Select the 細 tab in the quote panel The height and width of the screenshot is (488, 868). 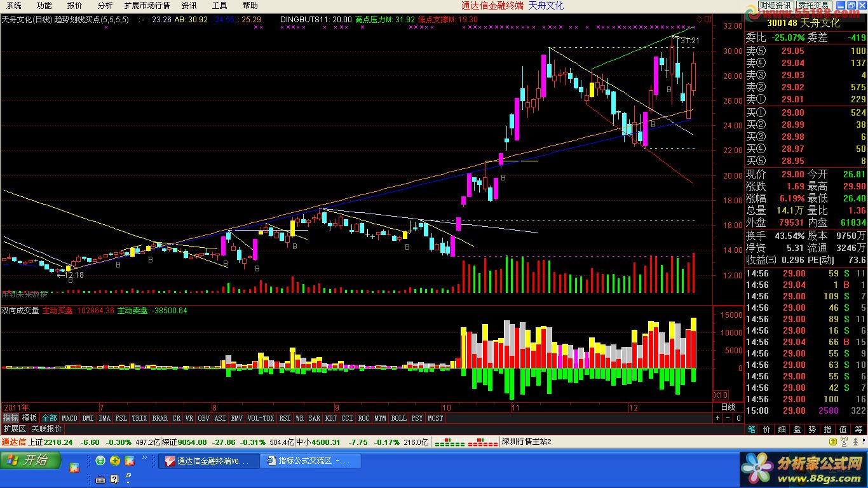782,430
